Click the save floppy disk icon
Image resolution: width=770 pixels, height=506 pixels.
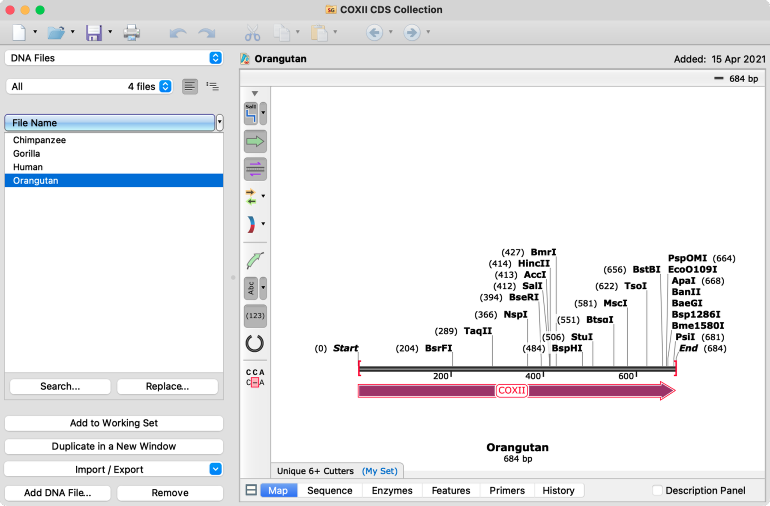(93, 33)
